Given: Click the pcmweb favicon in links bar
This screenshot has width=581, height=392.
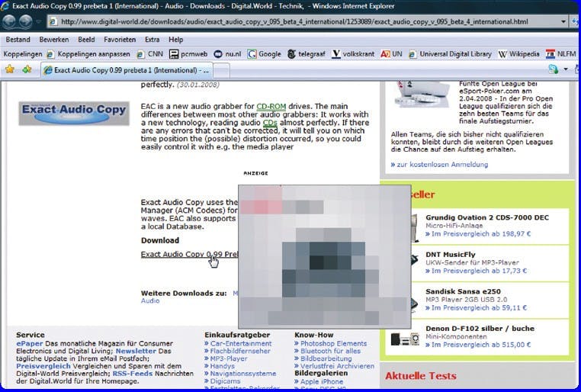Looking at the screenshot, I should (x=174, y=54).
